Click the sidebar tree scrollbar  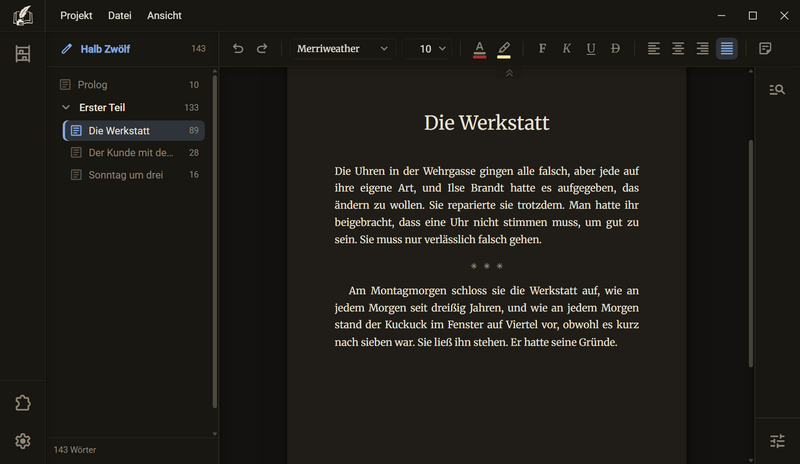pyautogui.click(x=215, y=241)
